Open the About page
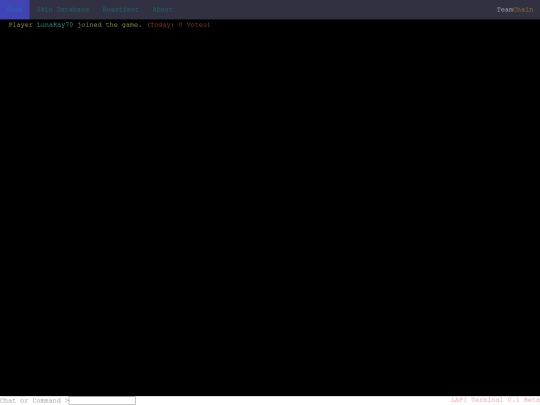 162,10
